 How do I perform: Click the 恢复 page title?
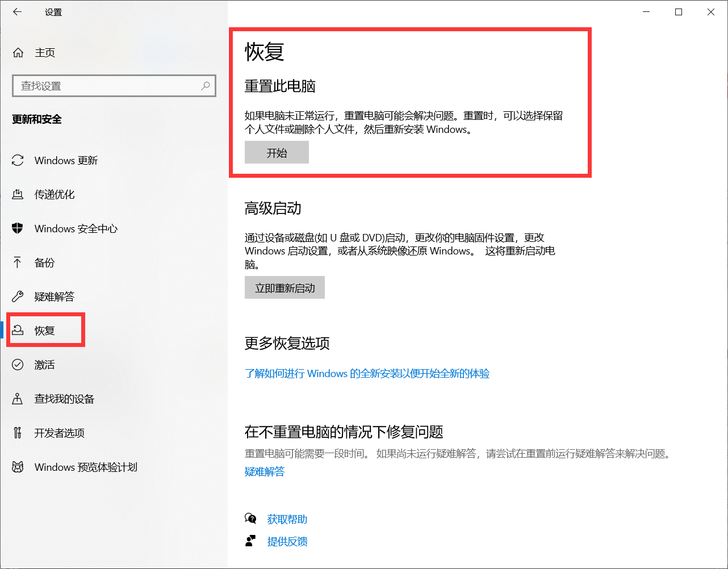point(265,52)
